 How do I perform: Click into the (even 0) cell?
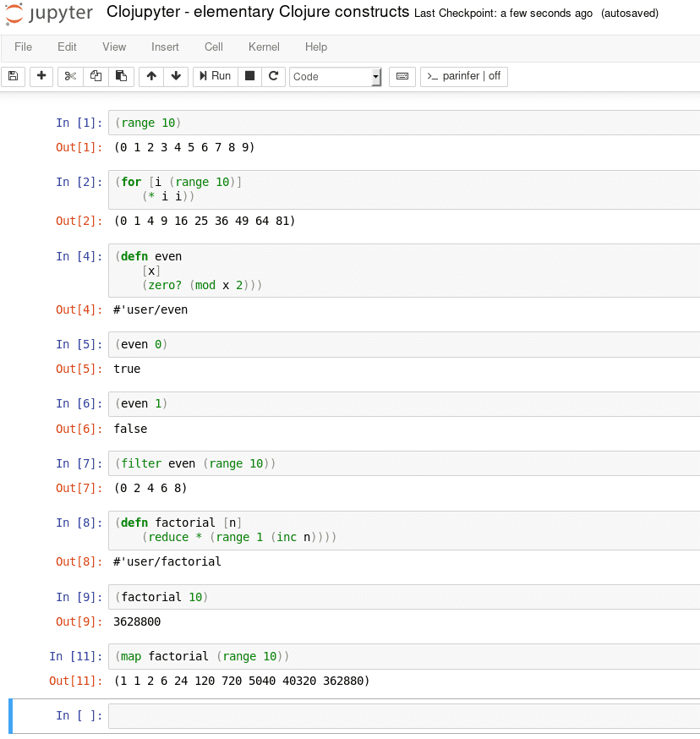click(x=404, y=344)
